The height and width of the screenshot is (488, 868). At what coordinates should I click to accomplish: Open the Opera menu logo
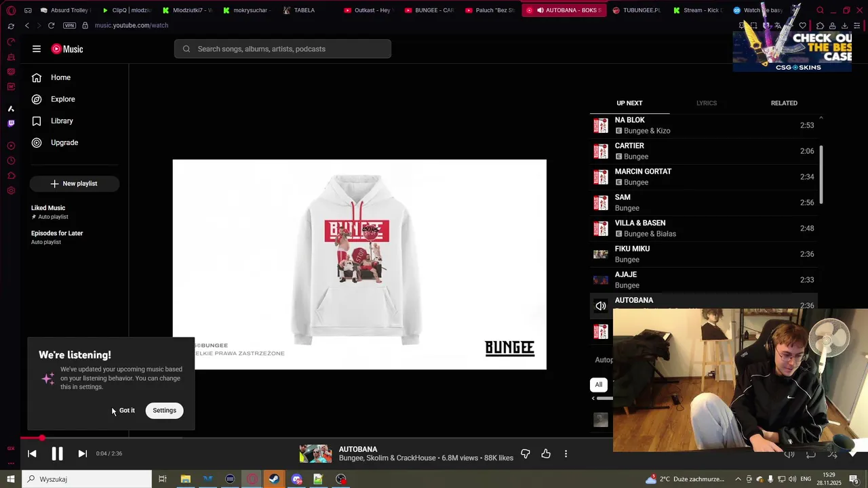click(x=11, y=10)
